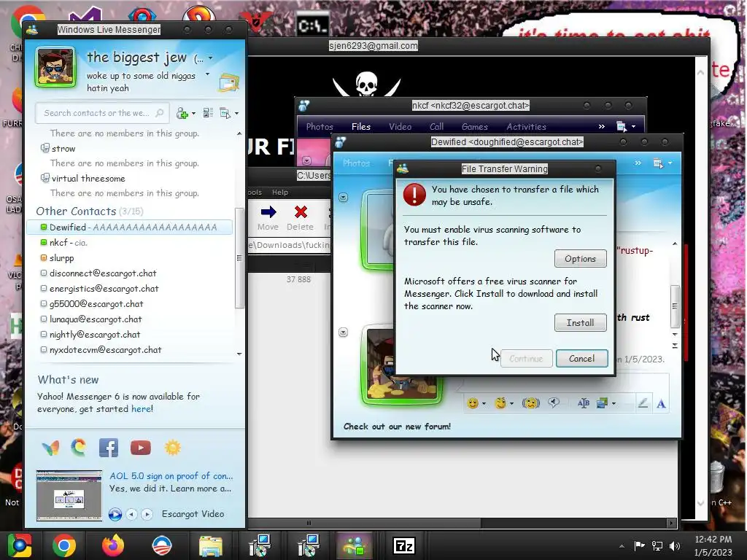The image size is (747, 560).
Task: Open the Activities tab in nkcf window
Action: click(x=526, y=127)
